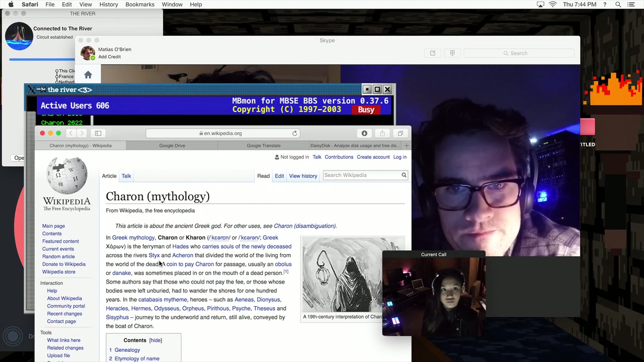Screen dimensions: 644x362
Task: Click the Safari address bar en.wikipedia.org
Action: coord(223,133)
